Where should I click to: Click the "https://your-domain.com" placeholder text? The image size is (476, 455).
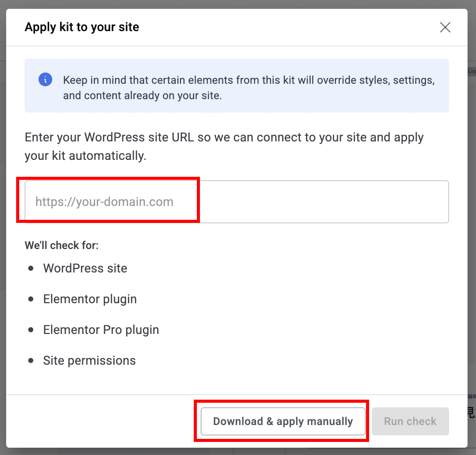pyautogui.click(x=105, y=202)
